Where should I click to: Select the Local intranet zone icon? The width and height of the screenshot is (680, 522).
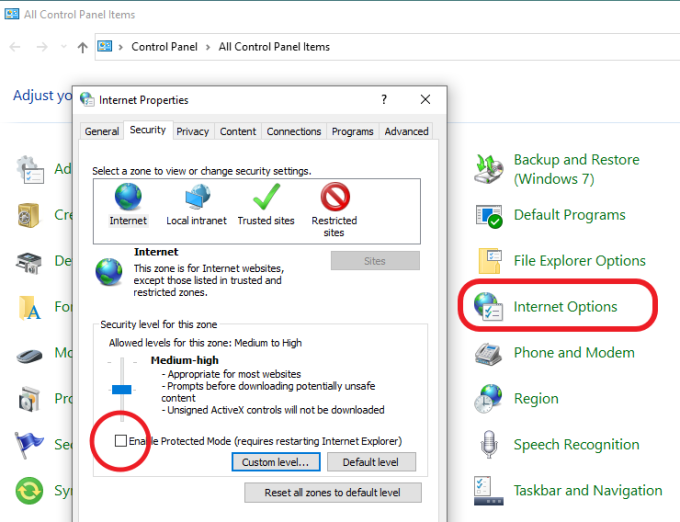pyautogui.click(x=197, y=196)
